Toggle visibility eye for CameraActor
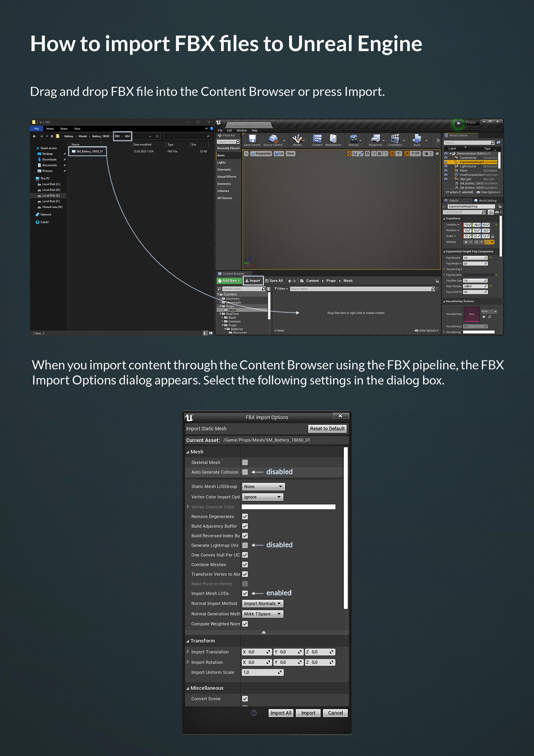This screenshot has width=534, height=756. pyautogui.click(x=446, y=158)
